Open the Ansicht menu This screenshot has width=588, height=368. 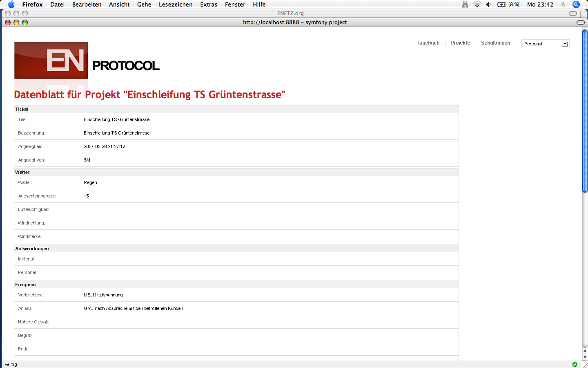[x=119, y=4]
